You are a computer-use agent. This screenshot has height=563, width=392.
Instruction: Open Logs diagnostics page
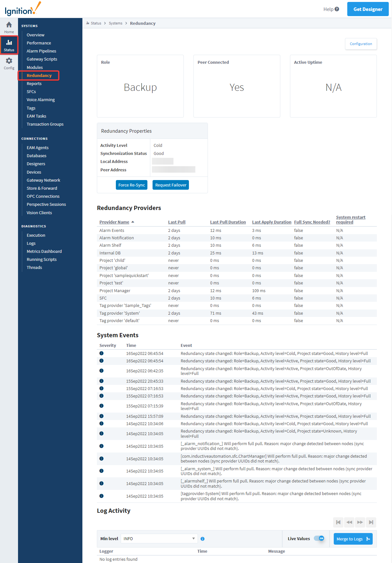(31, 243)
